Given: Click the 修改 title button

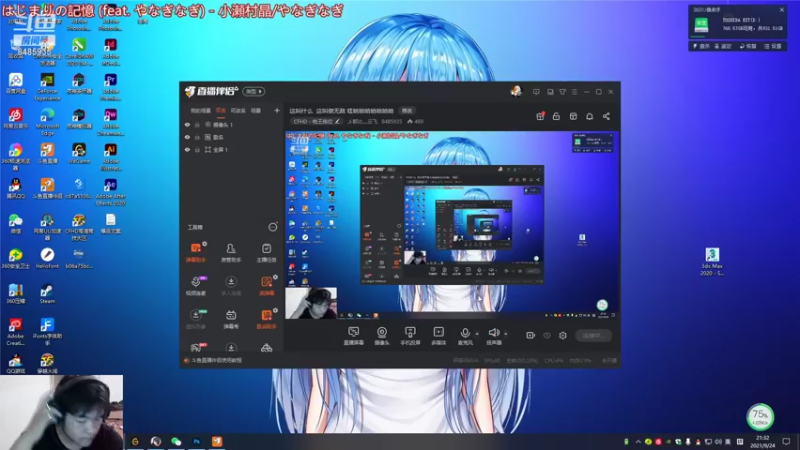Looking at the screenshot, I should (x=407, y=111).
